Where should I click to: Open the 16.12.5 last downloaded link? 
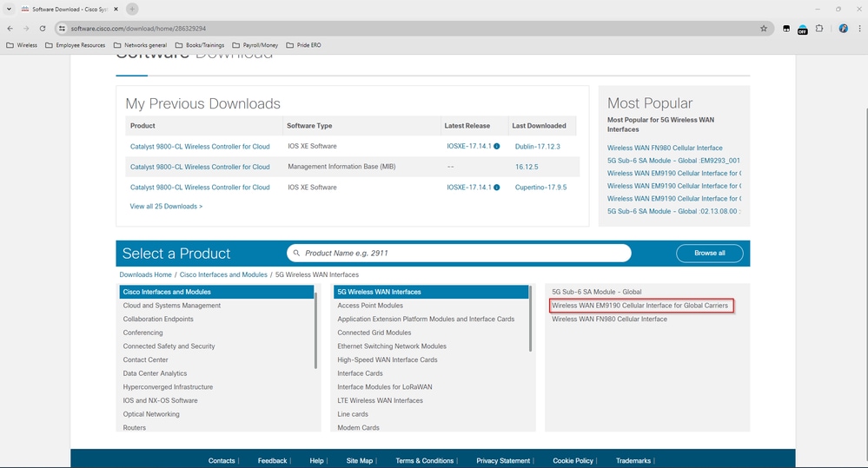click(527, 167)
